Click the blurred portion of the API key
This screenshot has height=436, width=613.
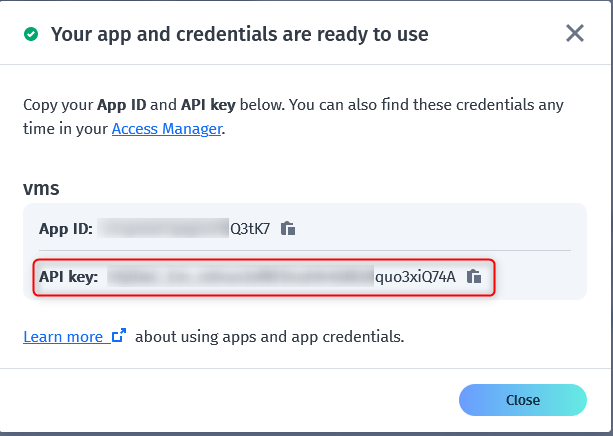coord(240,277)
